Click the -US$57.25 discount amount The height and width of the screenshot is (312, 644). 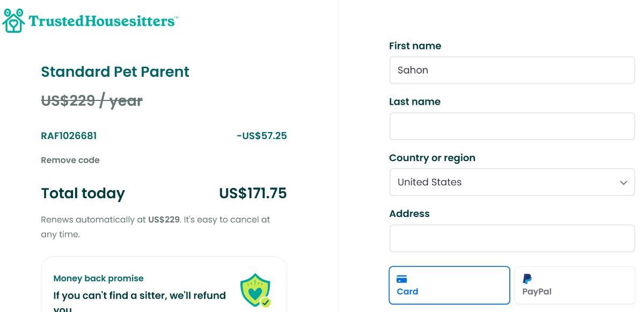[x=261, y=136]
